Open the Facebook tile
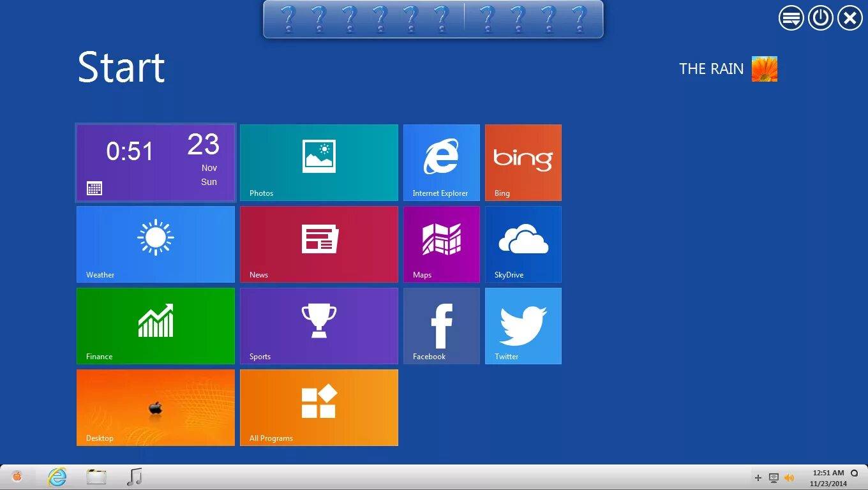This screenshot has height=490, width=868. pyautogui.click(x=442, y=326)
